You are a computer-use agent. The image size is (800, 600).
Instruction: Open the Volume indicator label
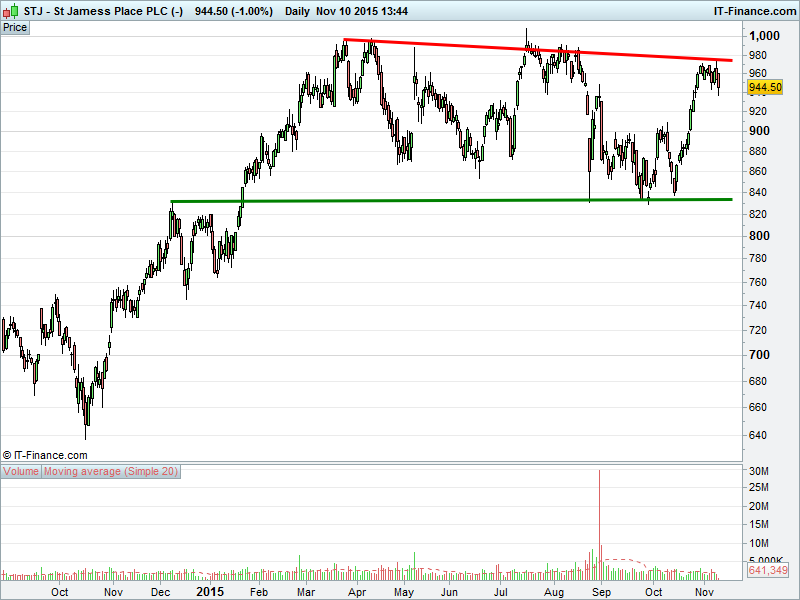click(x=21, y=471)
